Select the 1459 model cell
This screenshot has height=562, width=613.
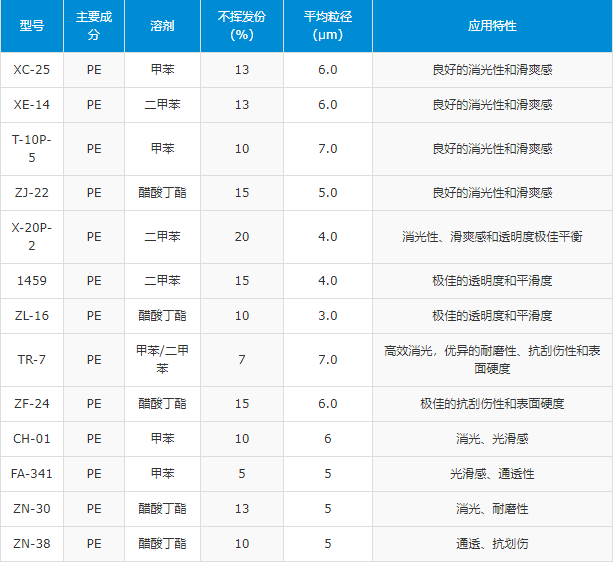(x=31, y=281)
